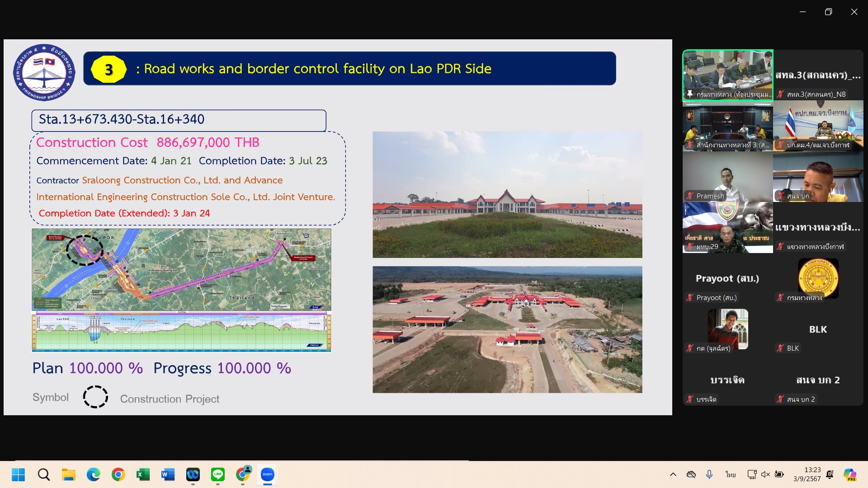Open Microsoft Word from taskbar
868x488 pixels.
(x=168, y=474)
